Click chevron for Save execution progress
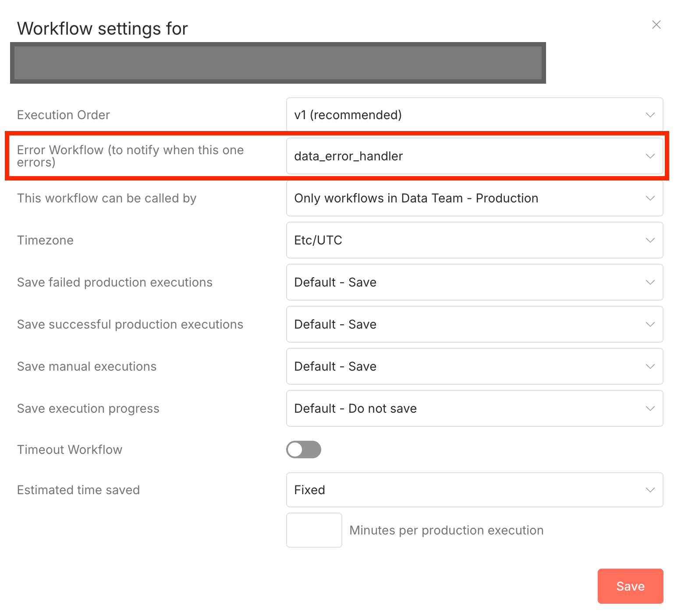Viewport: 681px width, 616px height. [650, 408]
